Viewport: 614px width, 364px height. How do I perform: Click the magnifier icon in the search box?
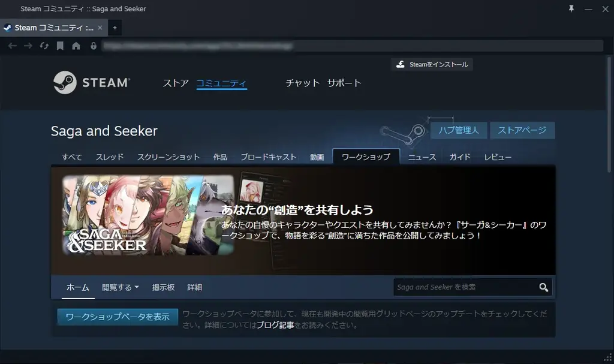point(543,287)
